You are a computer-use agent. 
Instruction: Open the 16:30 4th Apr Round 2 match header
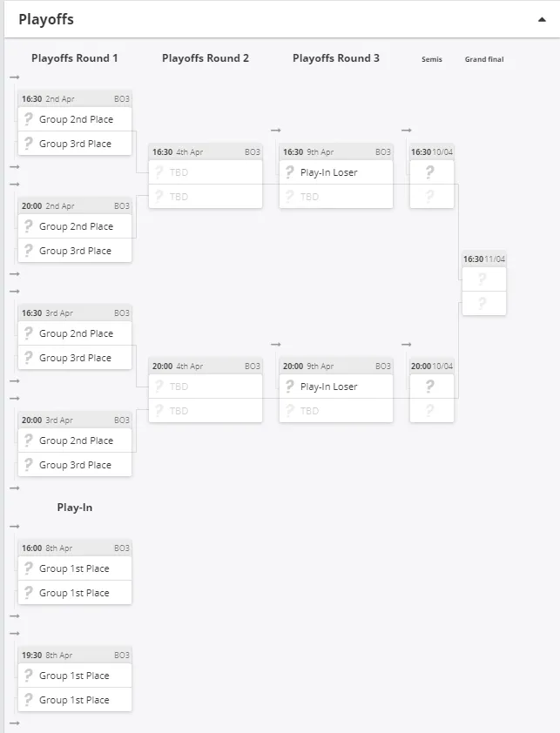tap(206, 152)
